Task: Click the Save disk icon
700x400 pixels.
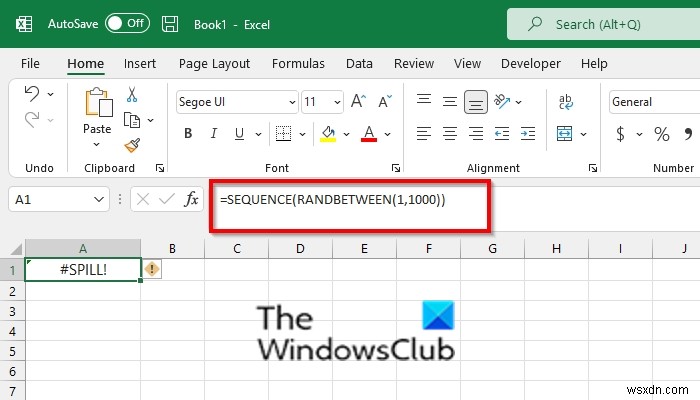Action: (x=170, y=24)
